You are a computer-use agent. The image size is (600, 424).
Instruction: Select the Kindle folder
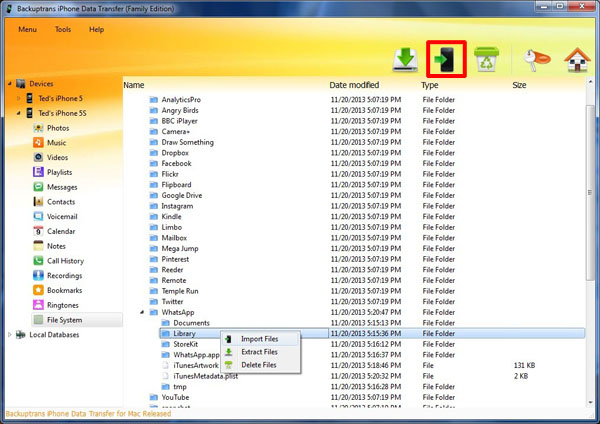pyautogui.click(x=171, y=217)
